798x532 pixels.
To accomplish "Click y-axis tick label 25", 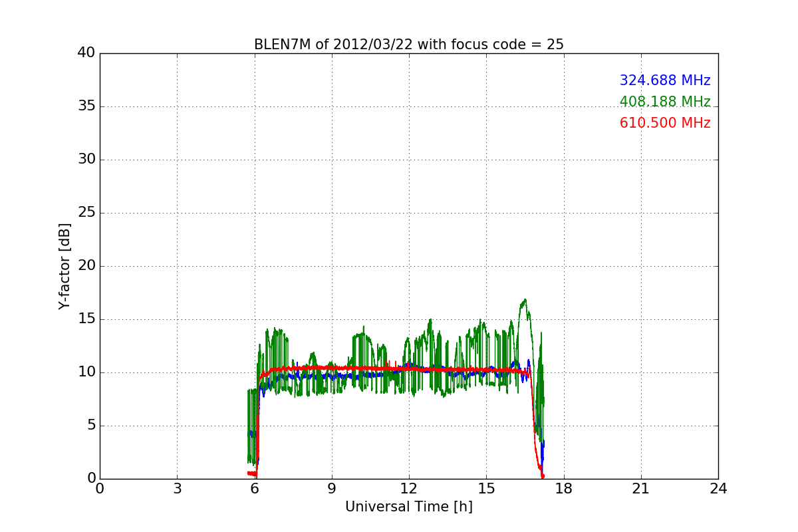I will (86, 213).
